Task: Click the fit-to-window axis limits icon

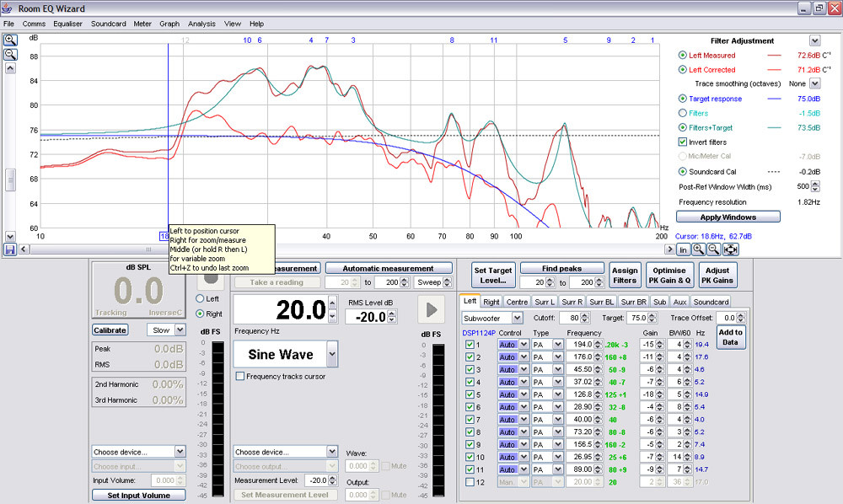Action: (x=730, y=249)
